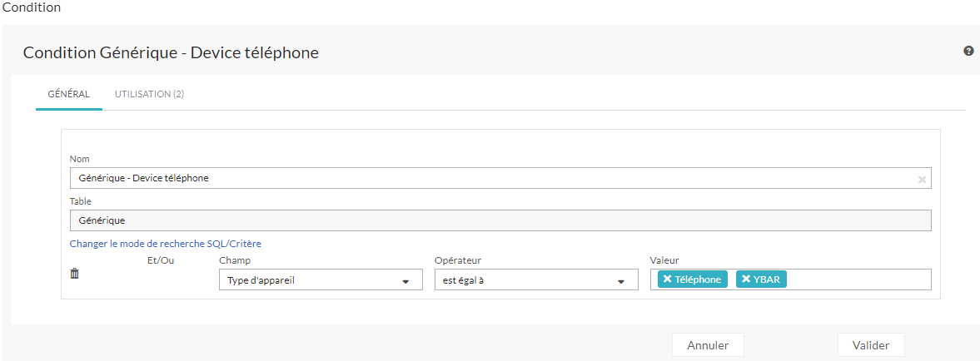The width and height of the screenshot is (980, 361).
Task: Remove the YBAR tag with its X
Action: (746, 279)
